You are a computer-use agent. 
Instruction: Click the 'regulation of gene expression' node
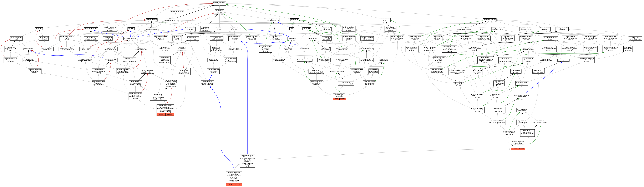click(538, 71)
